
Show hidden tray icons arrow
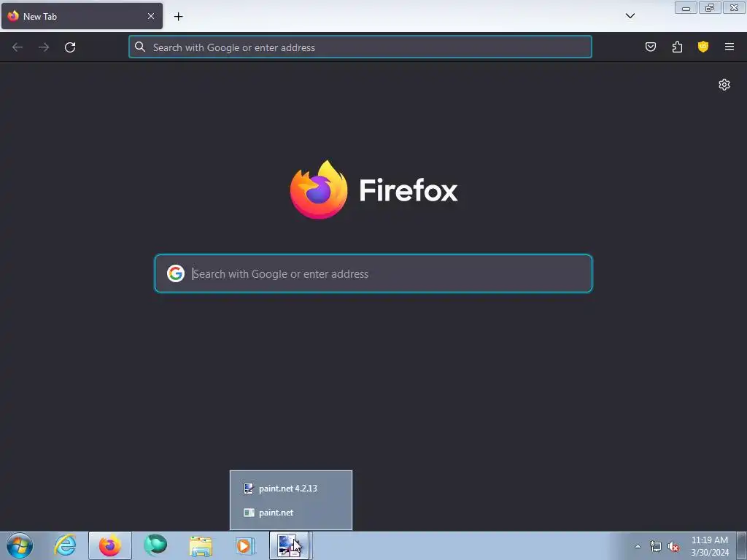(x=638, y=546)
